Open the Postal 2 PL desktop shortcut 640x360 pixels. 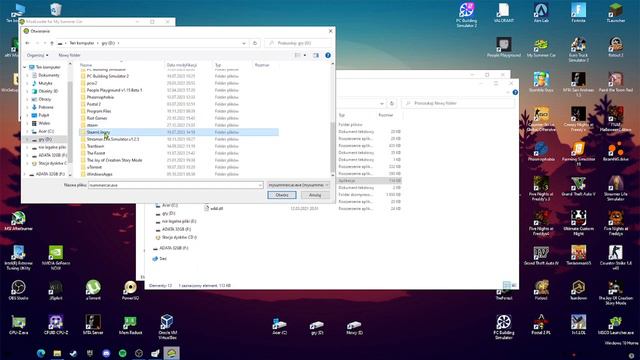(x=541, y=326)
